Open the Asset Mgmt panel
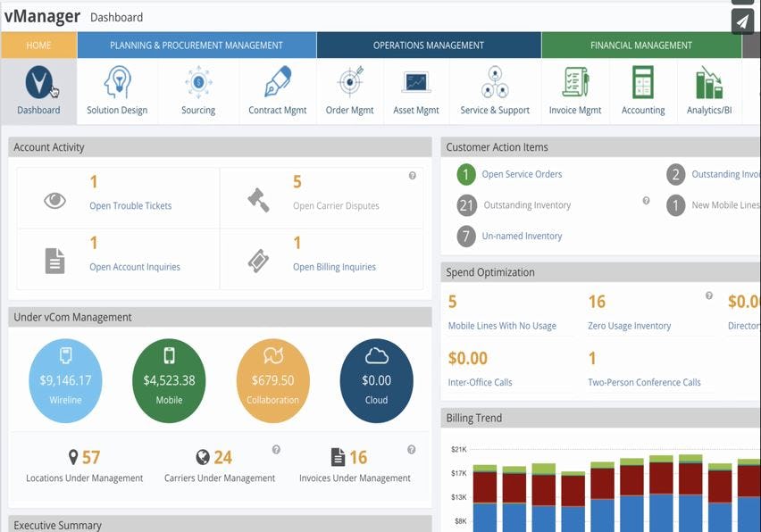The height and width of the screenshot is (532, 761). tap(415, 89)
